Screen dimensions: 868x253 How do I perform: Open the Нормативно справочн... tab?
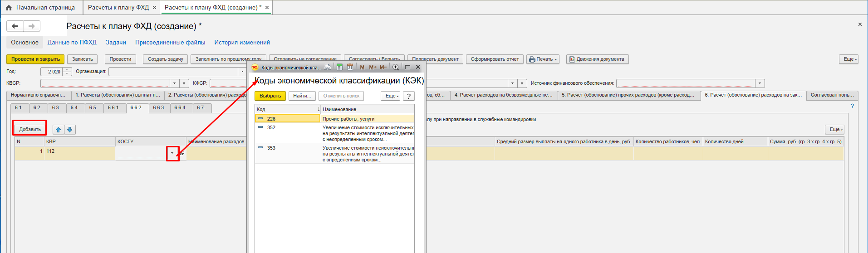[39, 95]
